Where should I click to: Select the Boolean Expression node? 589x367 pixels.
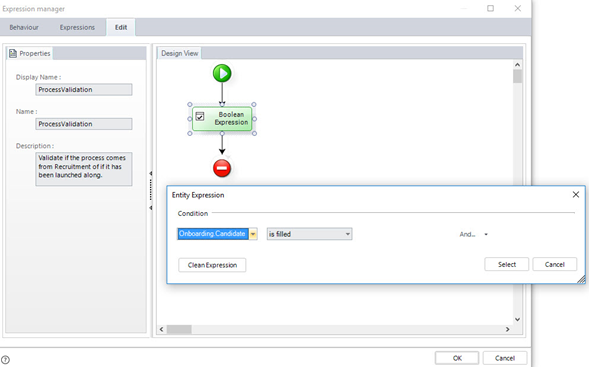click(x=222, y=119)
